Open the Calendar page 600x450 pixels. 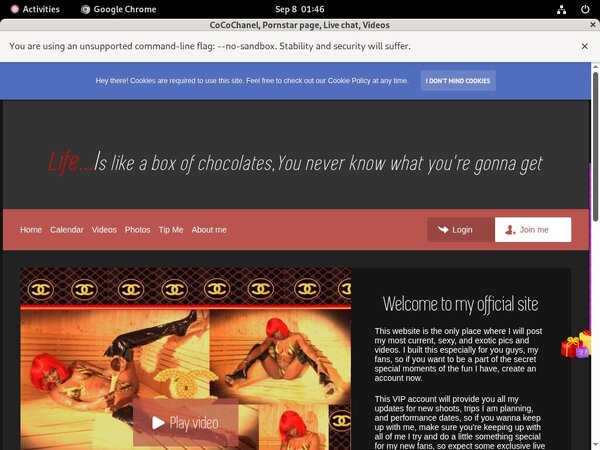[67, 230]
